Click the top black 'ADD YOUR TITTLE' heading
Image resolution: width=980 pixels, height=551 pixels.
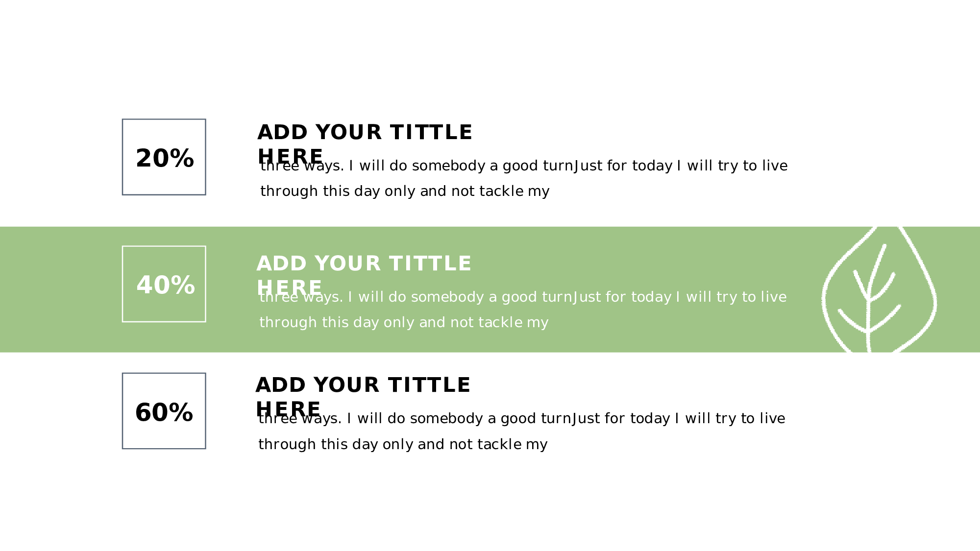[365, 133]
